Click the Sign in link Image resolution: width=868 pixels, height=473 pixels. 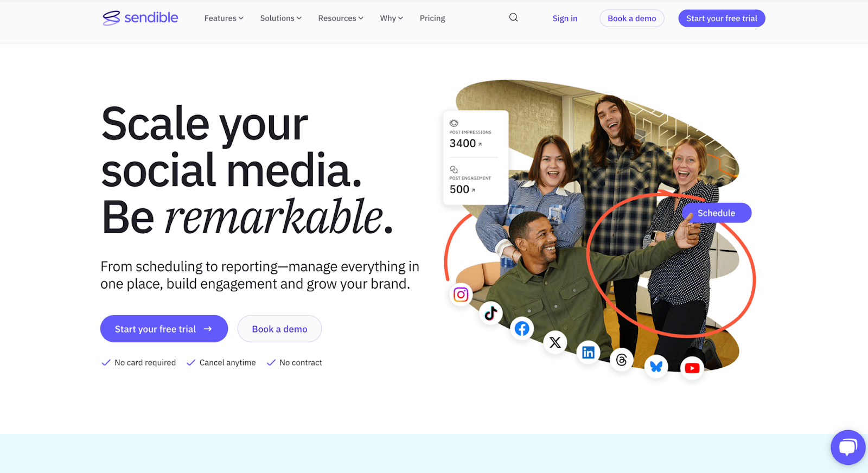tap(565, 18)
